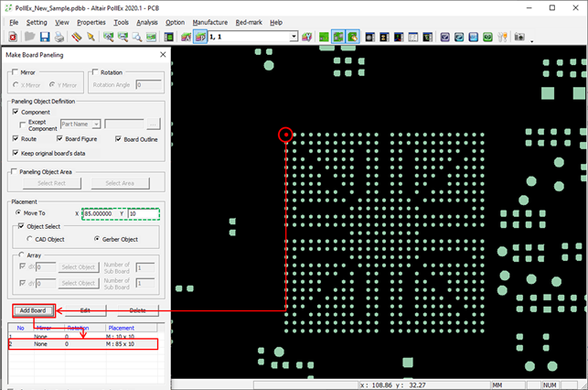Click the Save disk icon in toolbar

(43, 37)
